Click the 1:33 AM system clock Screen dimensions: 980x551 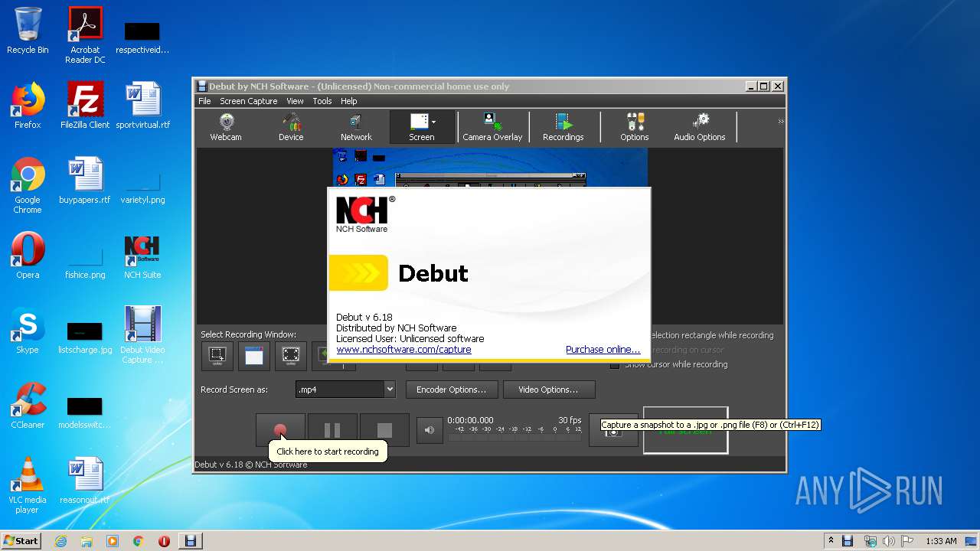point(941,541)
